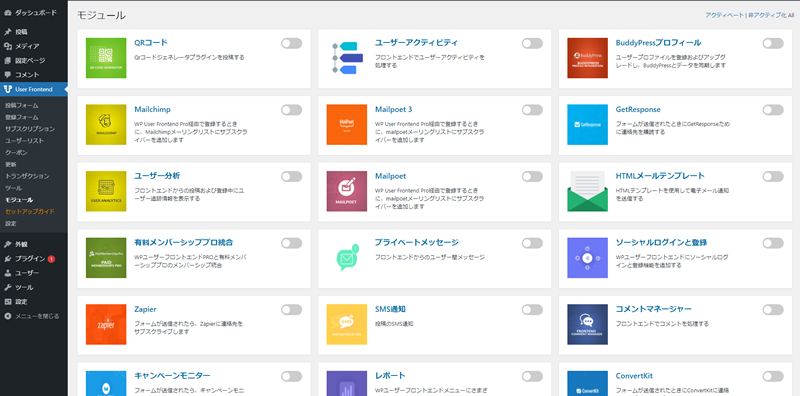This screenshot has width=800, height=396.
Task: Click the キャンペーンモニター module title
Action: 172,376
